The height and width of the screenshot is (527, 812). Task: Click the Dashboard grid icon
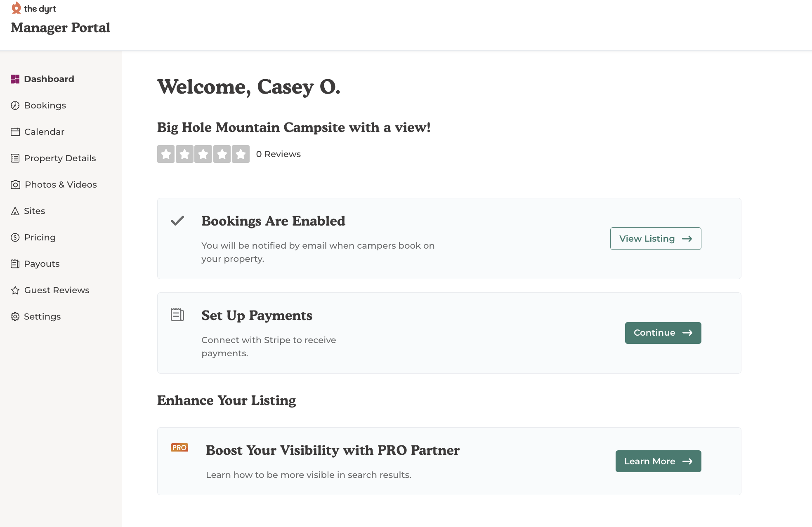click(15, 79)
